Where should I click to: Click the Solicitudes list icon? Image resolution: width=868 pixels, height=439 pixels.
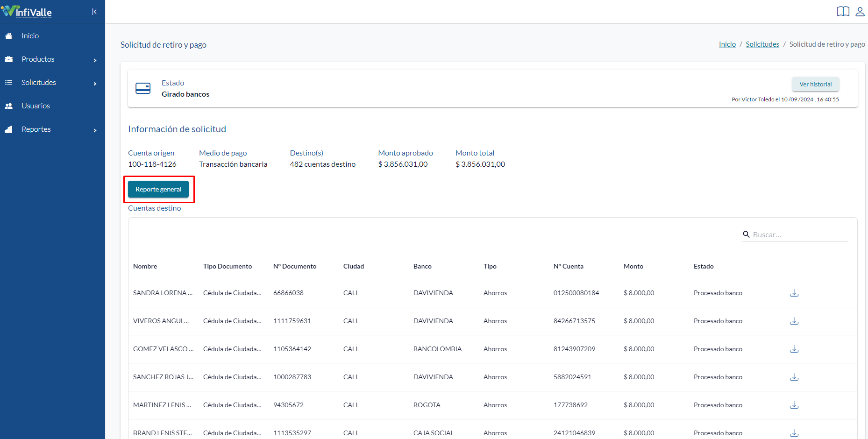pyautogui.click(x=8, y=83)
